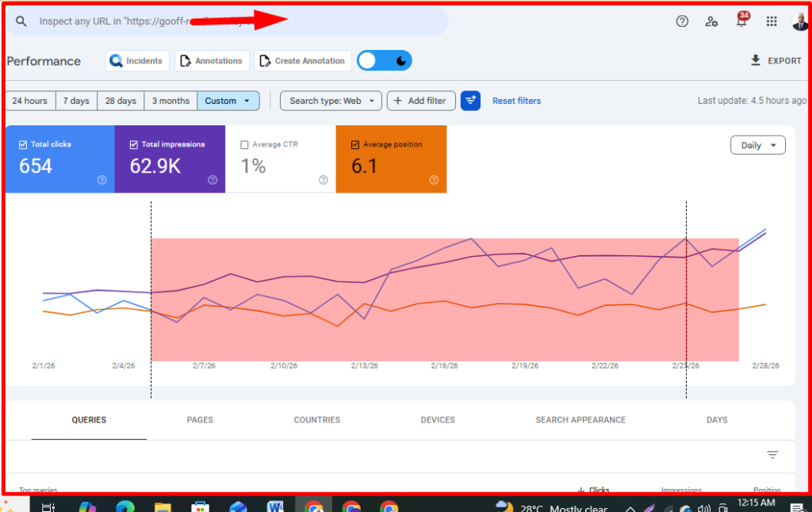Click the Create Annotation button
The image size is (812, 512).
point(303,61)
